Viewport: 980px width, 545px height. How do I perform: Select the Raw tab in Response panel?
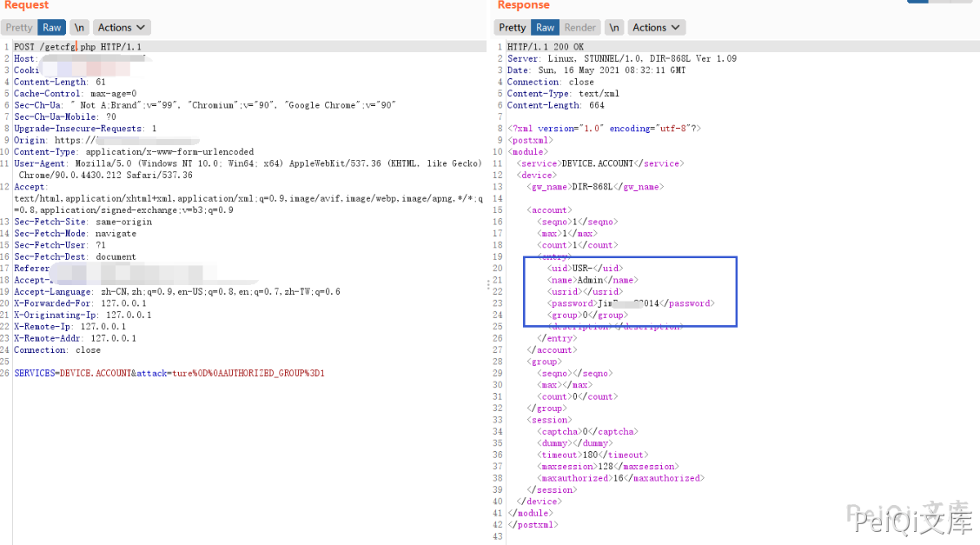coord(545,28)
